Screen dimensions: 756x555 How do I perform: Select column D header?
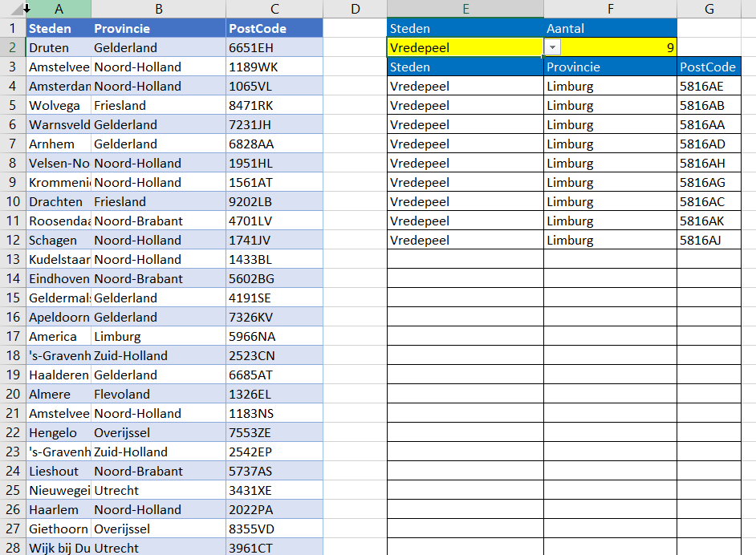355,9
